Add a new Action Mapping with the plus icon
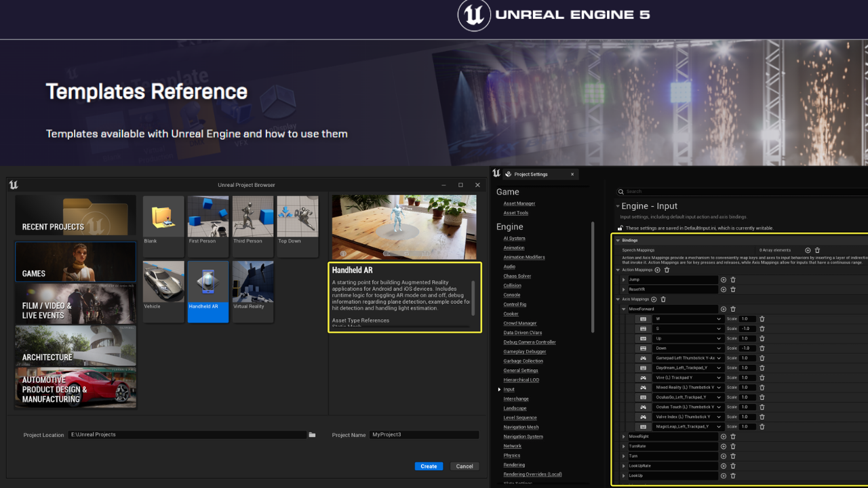Image resolution: width=868 pixels, height=488 pixels. (657, 270)
